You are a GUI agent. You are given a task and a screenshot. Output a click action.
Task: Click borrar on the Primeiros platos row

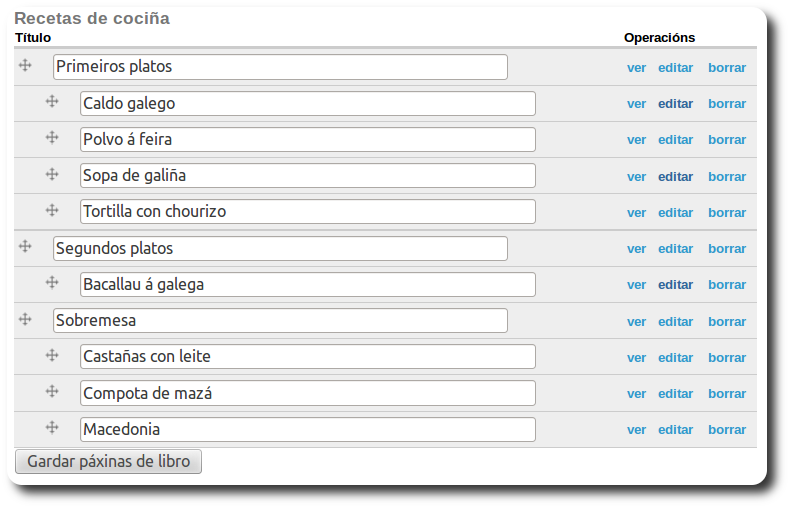[727, 68]
